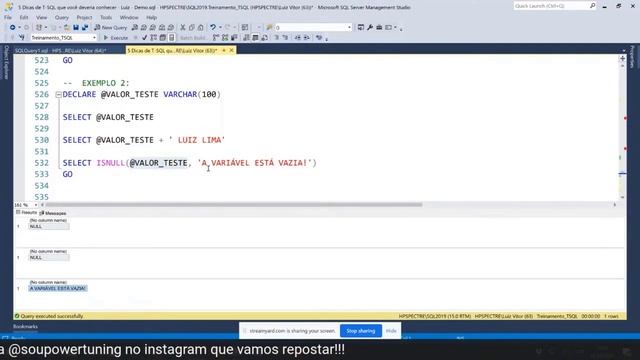
Task: Click the Increase indent icon
Action: coord(307,38)
